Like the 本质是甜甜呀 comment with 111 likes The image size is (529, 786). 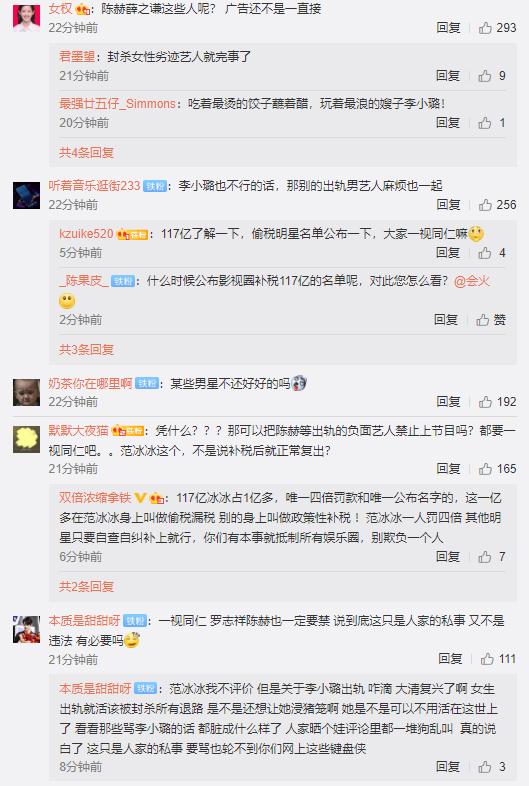tap(498, 659)
